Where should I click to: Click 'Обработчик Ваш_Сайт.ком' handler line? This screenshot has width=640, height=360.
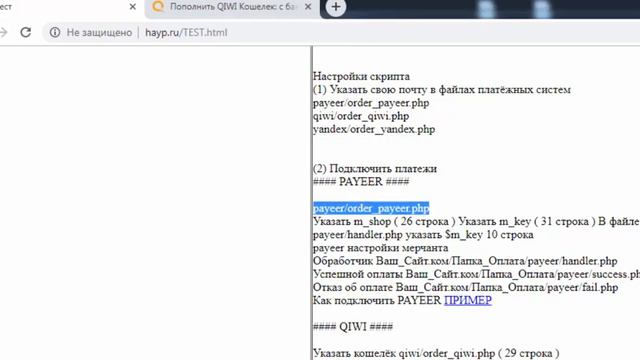465,261
